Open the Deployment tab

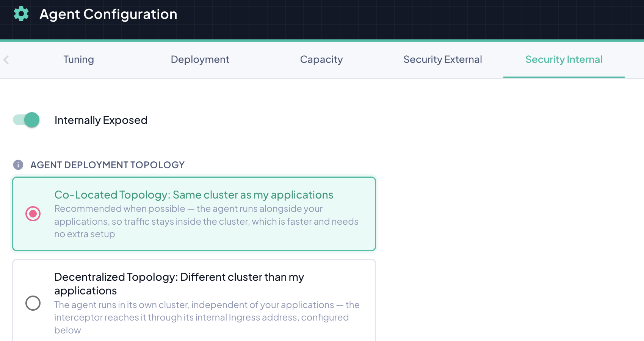(200, 59)
